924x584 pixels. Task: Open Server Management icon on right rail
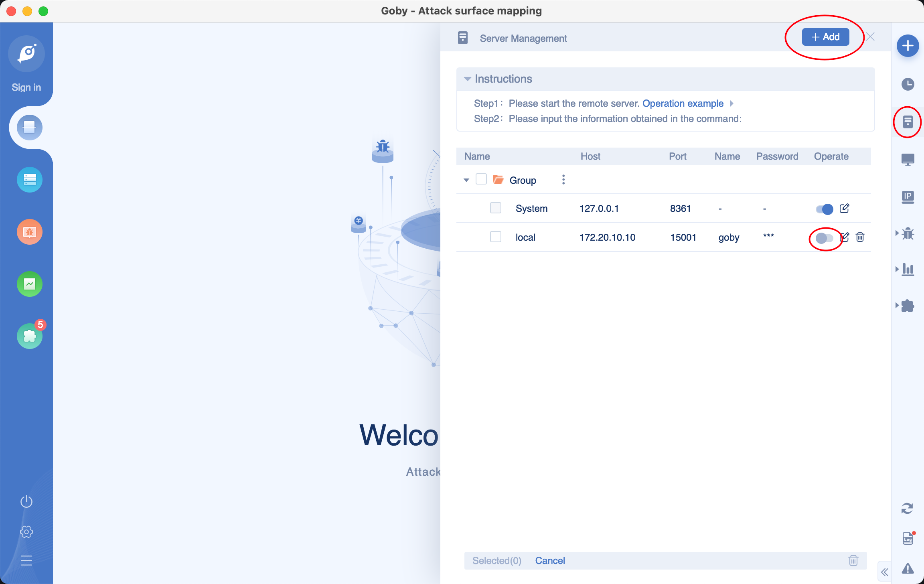(908, 122)
